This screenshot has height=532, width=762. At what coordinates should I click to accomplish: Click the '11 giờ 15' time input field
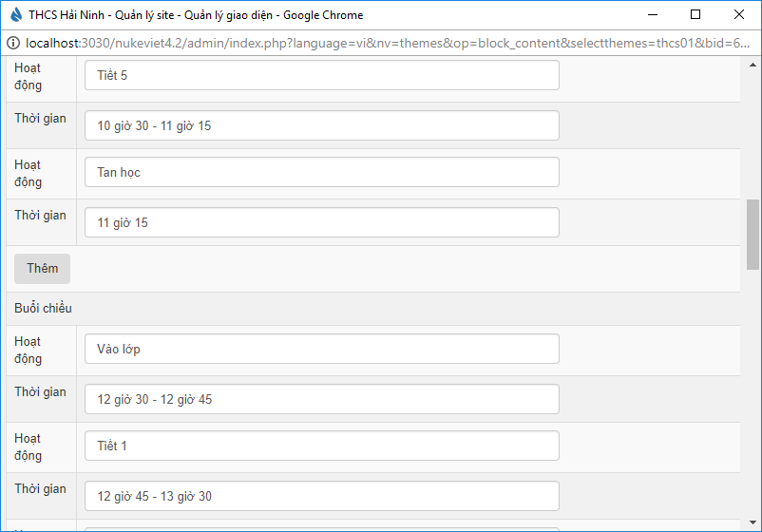coord(322,222)
